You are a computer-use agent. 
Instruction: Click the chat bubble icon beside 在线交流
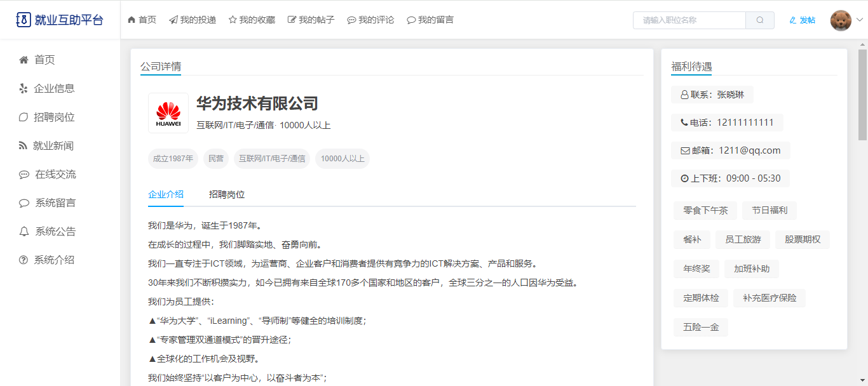[24, 175]
